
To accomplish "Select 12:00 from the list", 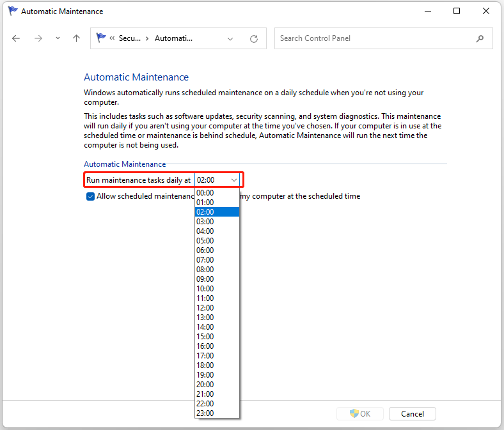I will tap(217, 308).
